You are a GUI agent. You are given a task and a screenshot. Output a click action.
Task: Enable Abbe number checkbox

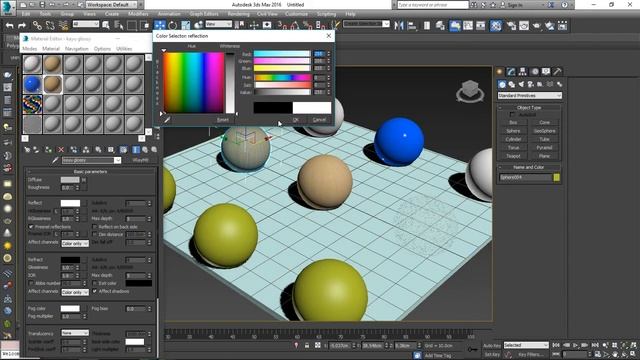[x=31, y=283]
